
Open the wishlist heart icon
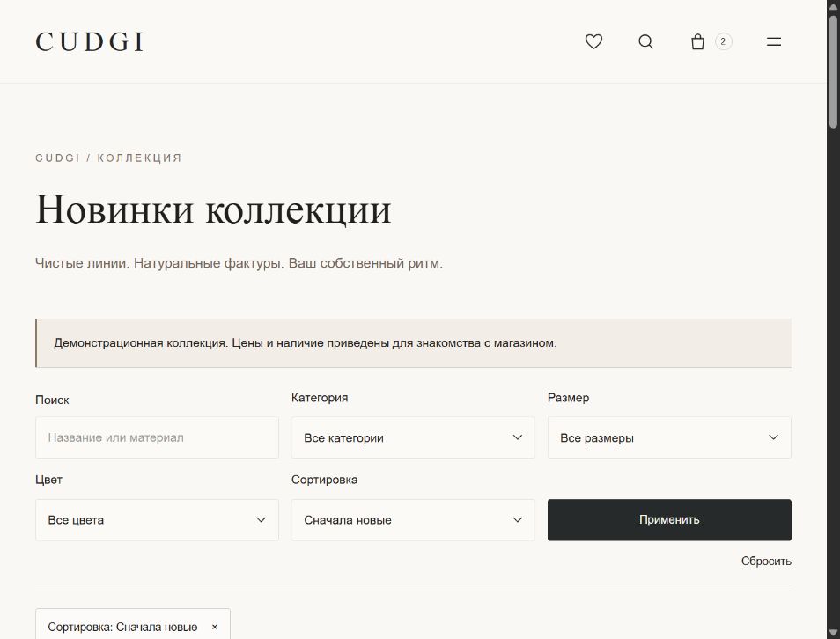click(x=593, y=41)
